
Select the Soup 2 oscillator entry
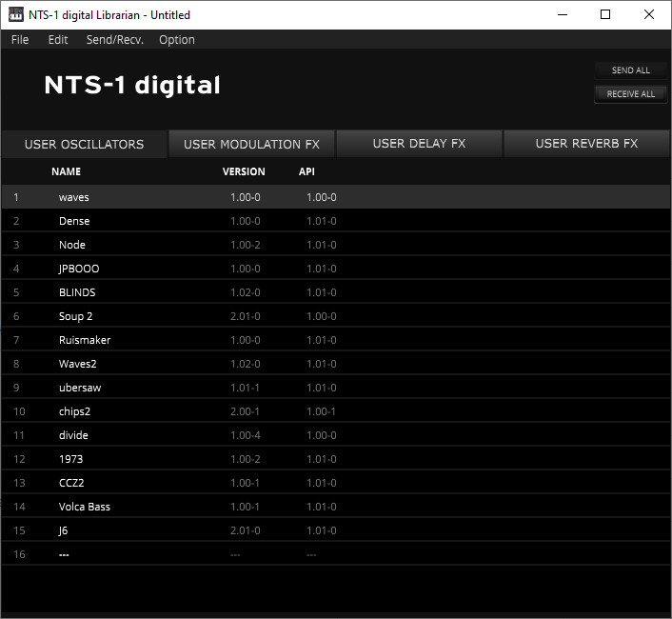tap(336, 316)
